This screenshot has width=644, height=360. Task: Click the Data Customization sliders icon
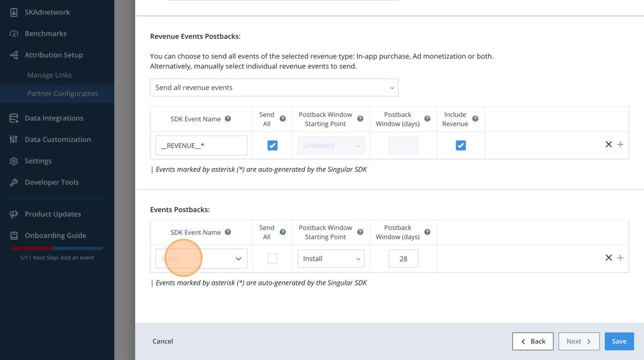point(14,139)
